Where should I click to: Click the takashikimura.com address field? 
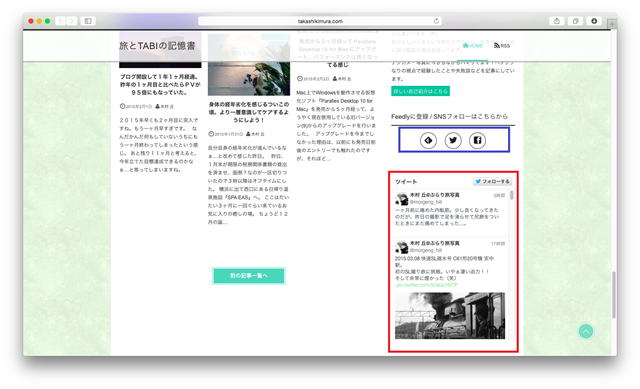coord(320,21)
